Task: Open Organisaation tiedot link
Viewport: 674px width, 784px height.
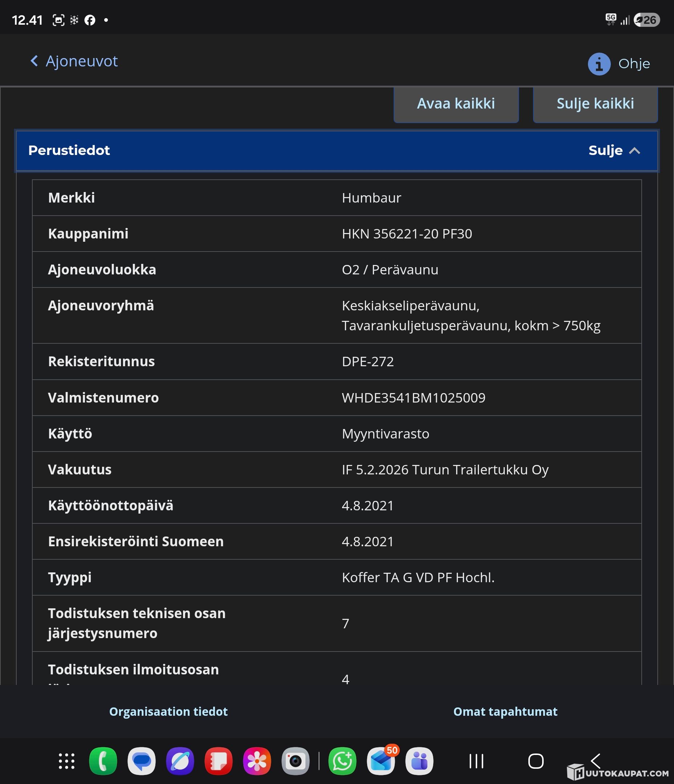Action: tap(168, 711)
